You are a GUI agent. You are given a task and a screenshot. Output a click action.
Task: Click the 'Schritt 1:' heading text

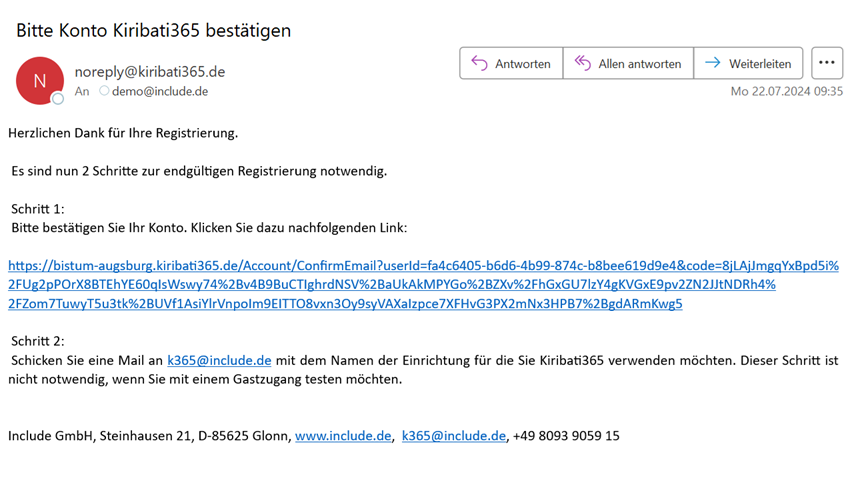click(x=38, y=209)
